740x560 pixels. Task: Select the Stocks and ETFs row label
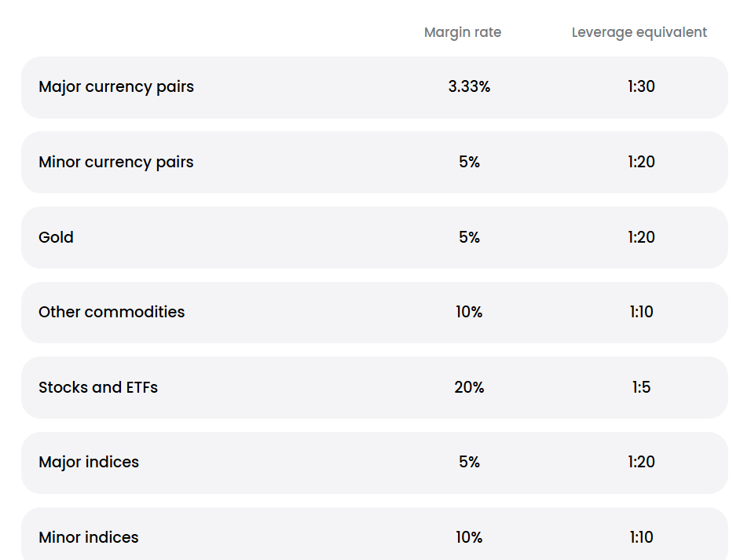tap(98, 387)
